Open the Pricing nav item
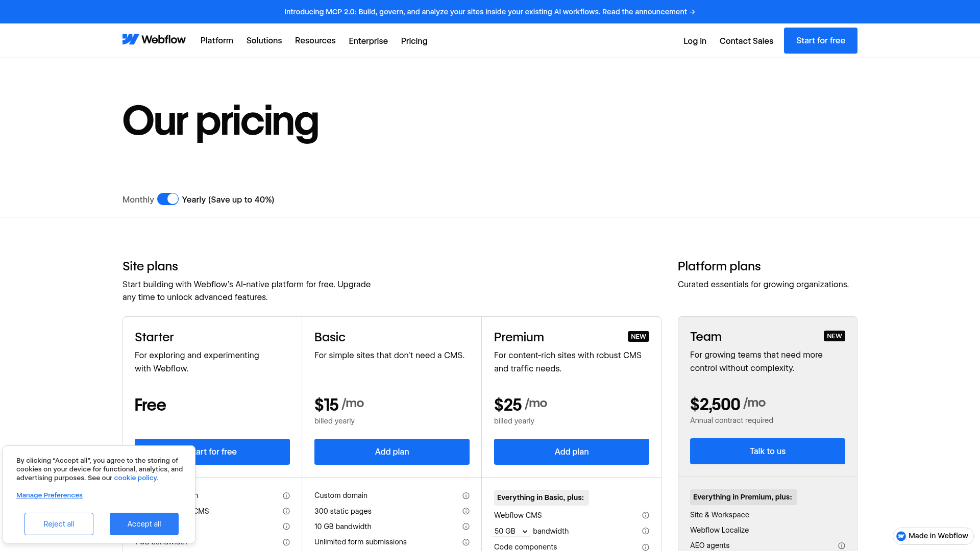Screen dimensions: 980x551 pyautogui.click(x=414, y=41)
